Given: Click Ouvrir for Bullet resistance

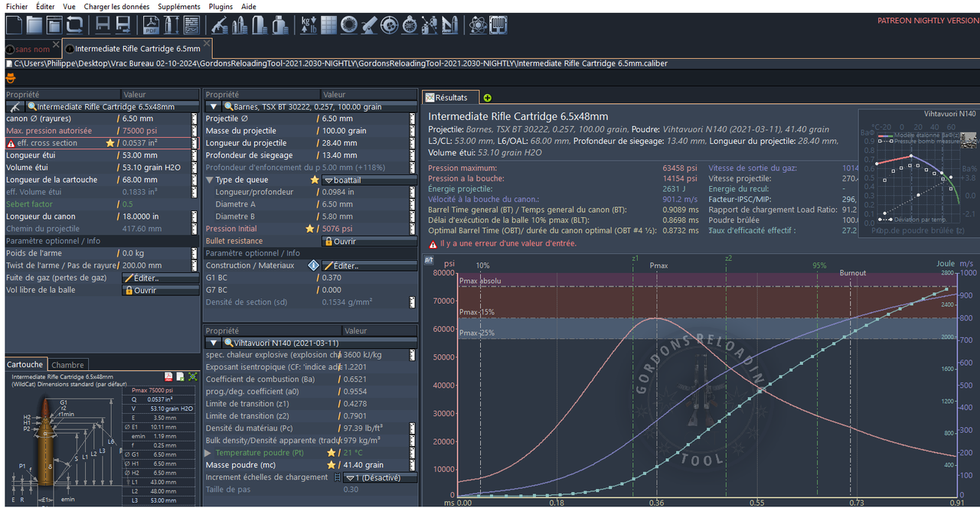Looking at the screenshot, I should click(370, 241).
